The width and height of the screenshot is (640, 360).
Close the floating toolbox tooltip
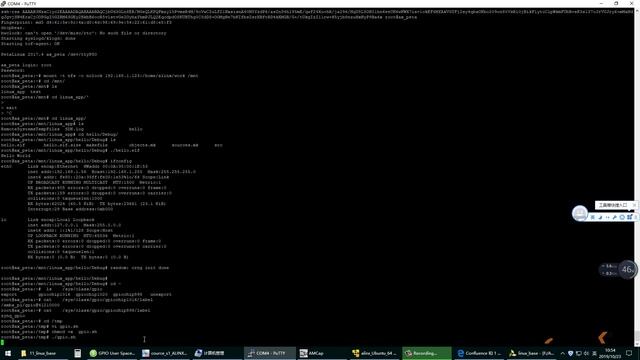634,205
